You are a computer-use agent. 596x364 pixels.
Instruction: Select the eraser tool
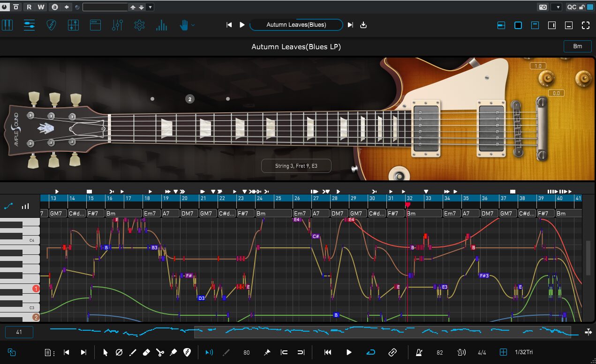click(146, 352)
